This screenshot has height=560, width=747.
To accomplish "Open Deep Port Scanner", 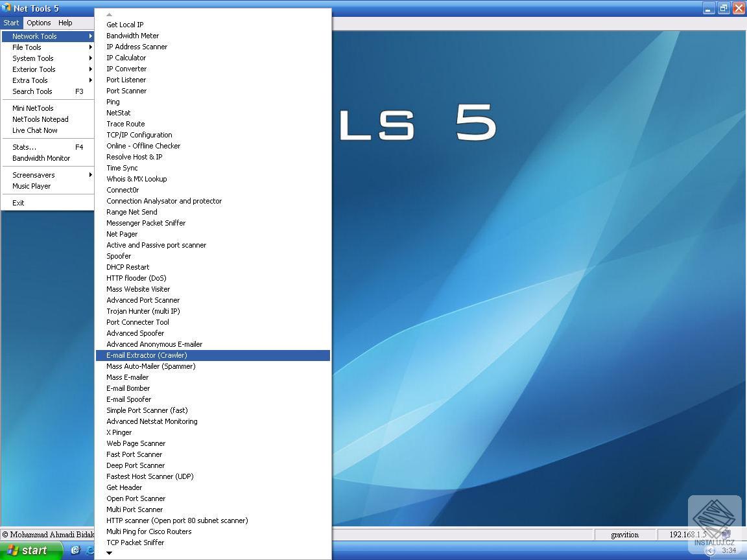I will [x=213, y=465].
